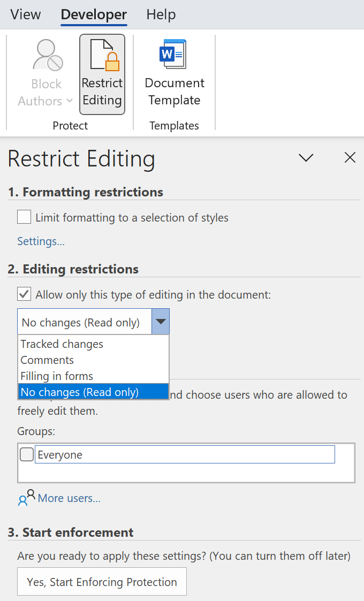The image size is (364, 601).
Task: Open the More users link
Action: (x=69, y=498)
